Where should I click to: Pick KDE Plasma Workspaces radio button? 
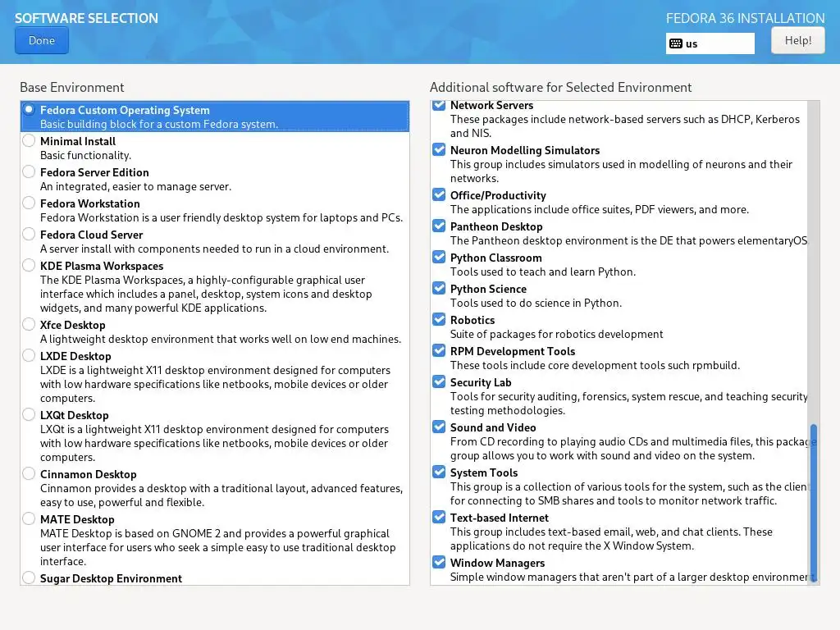tap(29, 265)
